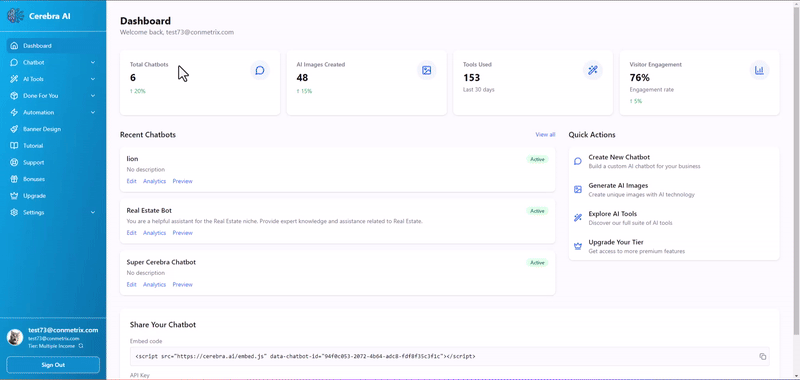Click the Tools Used magic wand icon

point(593,70)
